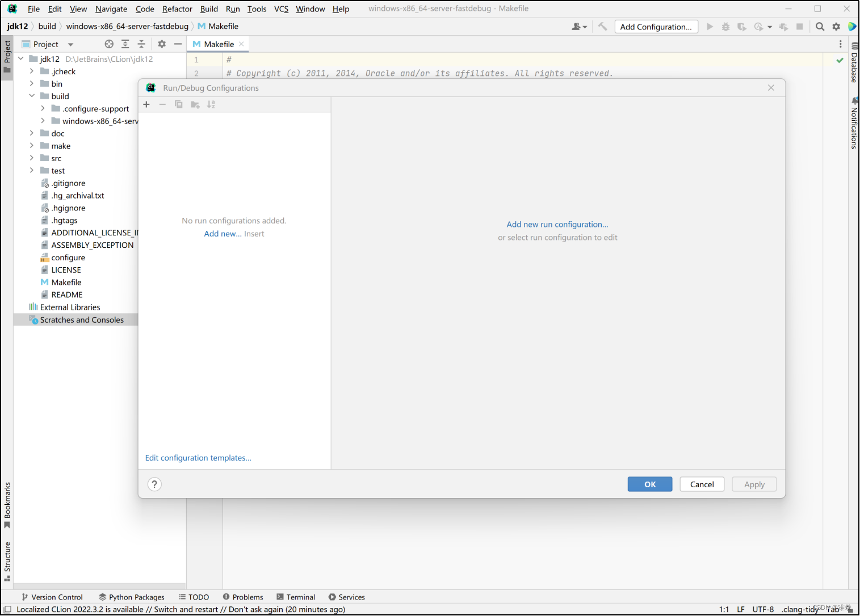Click the copy configuration icon in dialog toolbar
Image resolution: width=860 pixels, height=616 pixels.
[x=179, y=104]
